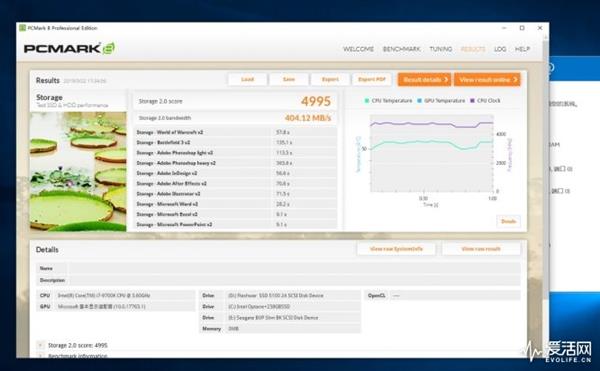This screenshot has width=600, height=371.
Task: Click the Load results button
Action: pos(248,80)
